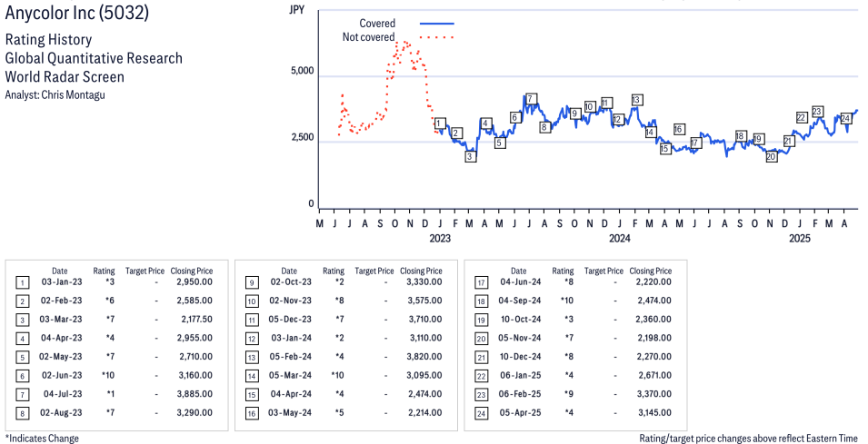Select the closing price '2,214.00'
868x444 pixels.
pos(424,412)
